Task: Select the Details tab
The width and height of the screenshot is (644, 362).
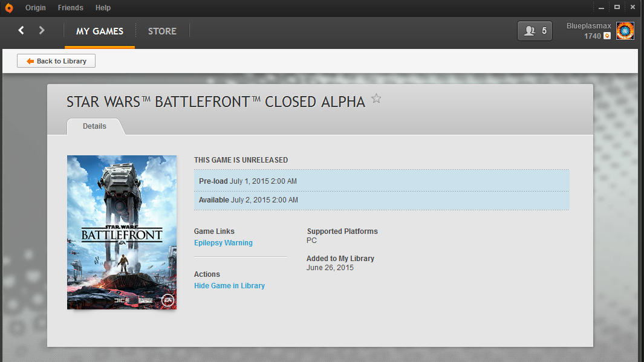Action: (94, 126)
